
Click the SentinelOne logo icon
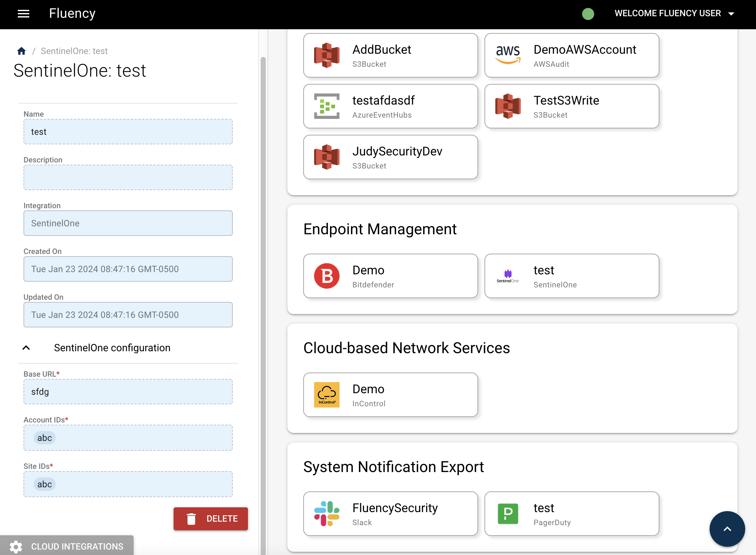tap(508, 276)
